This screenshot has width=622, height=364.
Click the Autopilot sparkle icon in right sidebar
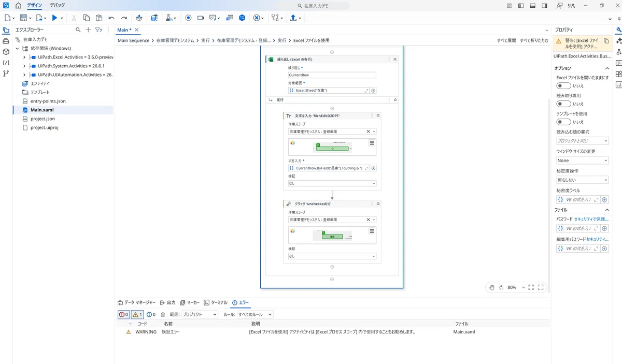[619, 41]
